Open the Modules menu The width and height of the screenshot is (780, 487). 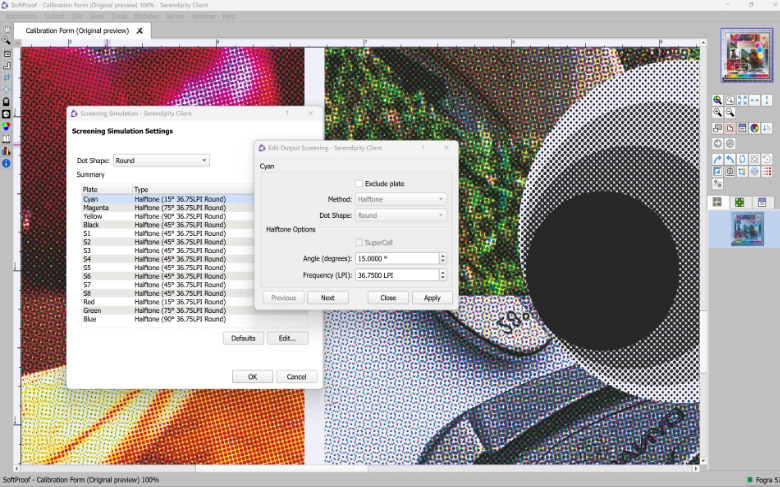pos(146,16)
